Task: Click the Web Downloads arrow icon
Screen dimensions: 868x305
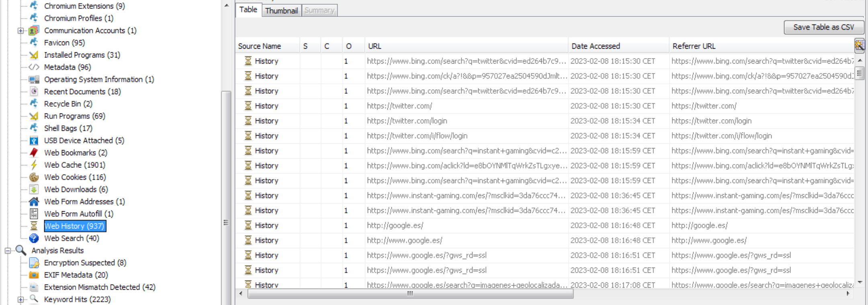Action: 34,189
